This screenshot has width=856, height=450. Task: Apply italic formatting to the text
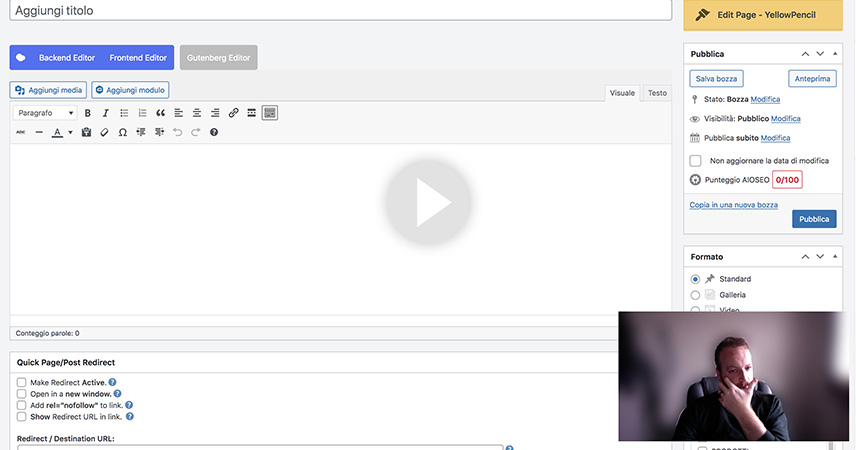105,113
